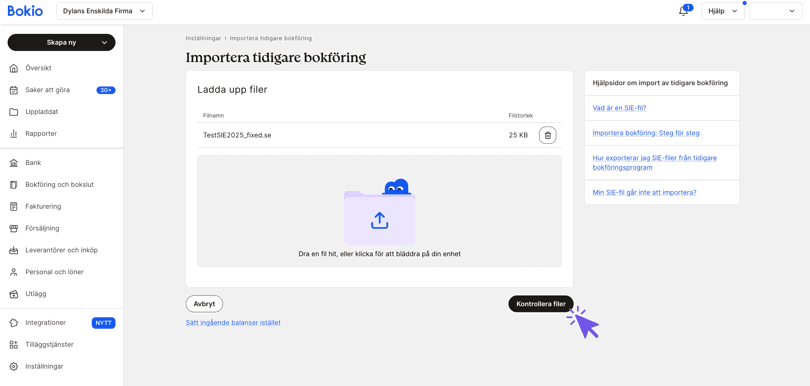Click the Ladda upp filer heading

pos(232,90)
